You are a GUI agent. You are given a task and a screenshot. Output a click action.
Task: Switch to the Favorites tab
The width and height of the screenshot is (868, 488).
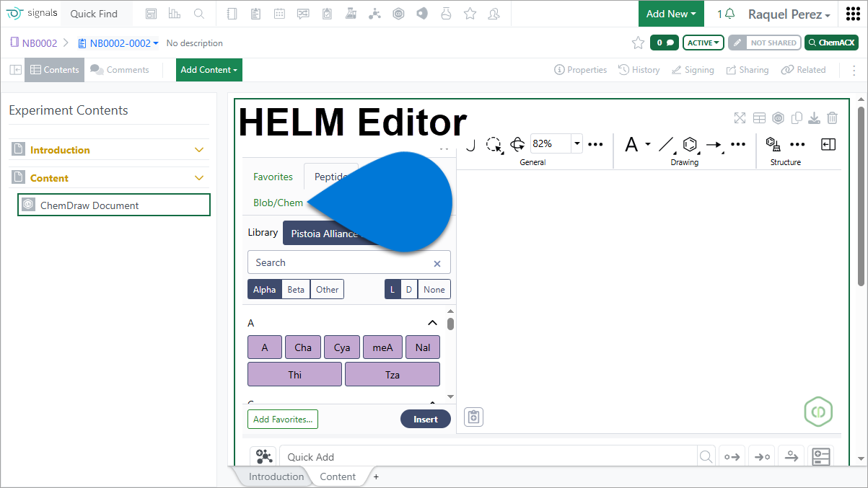point(273,177)
